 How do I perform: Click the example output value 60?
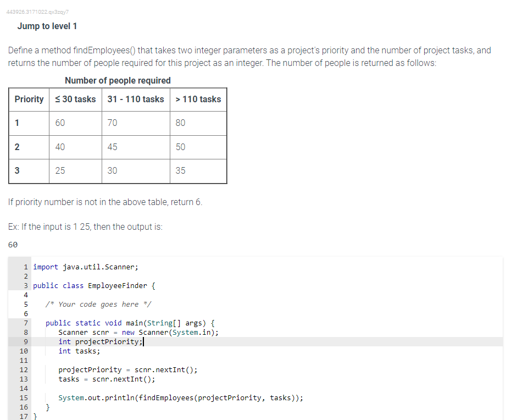coord(13,244)
